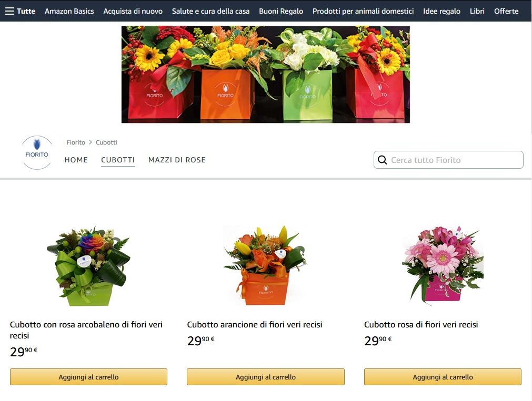Click the Fiorito flower boxes banner image
Image resolution: width=532 pixels, height=401 pixels.
(x=266, y=74)
